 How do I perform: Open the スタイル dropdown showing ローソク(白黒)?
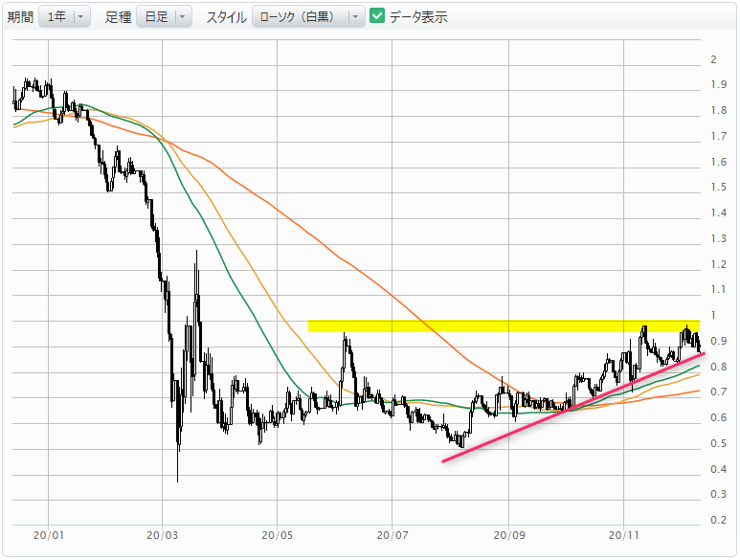pos(308,17)
